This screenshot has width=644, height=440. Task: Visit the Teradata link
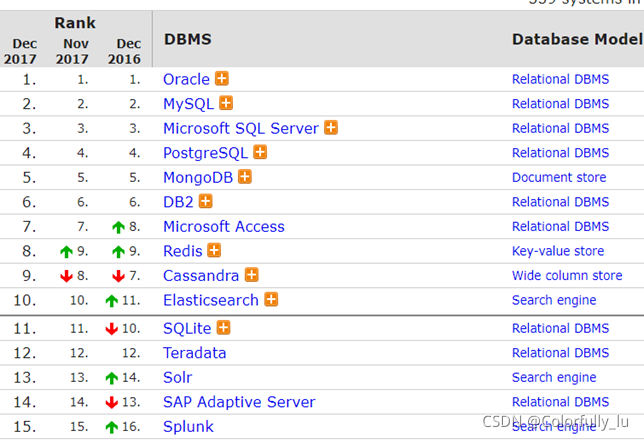pos(195,353)
